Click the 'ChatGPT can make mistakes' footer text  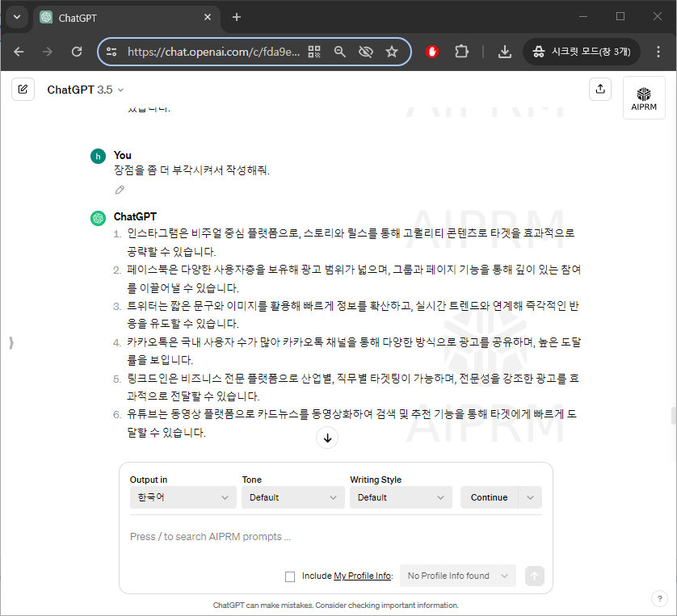[335, 606]
